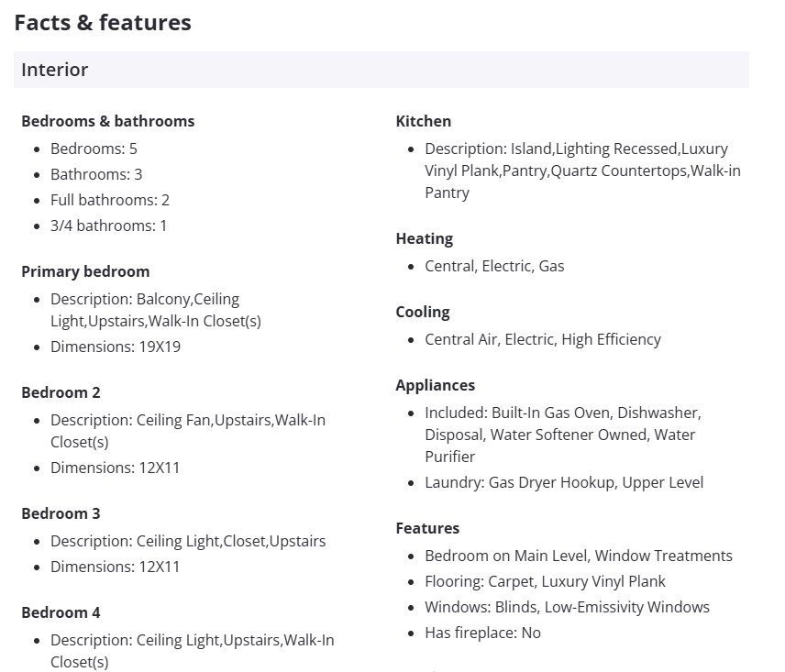Image resolution: width=785 pixels, height=672 pixels.
Task: Click the 3/4 bathrooms: 1 entry
Action: [108, 226]
